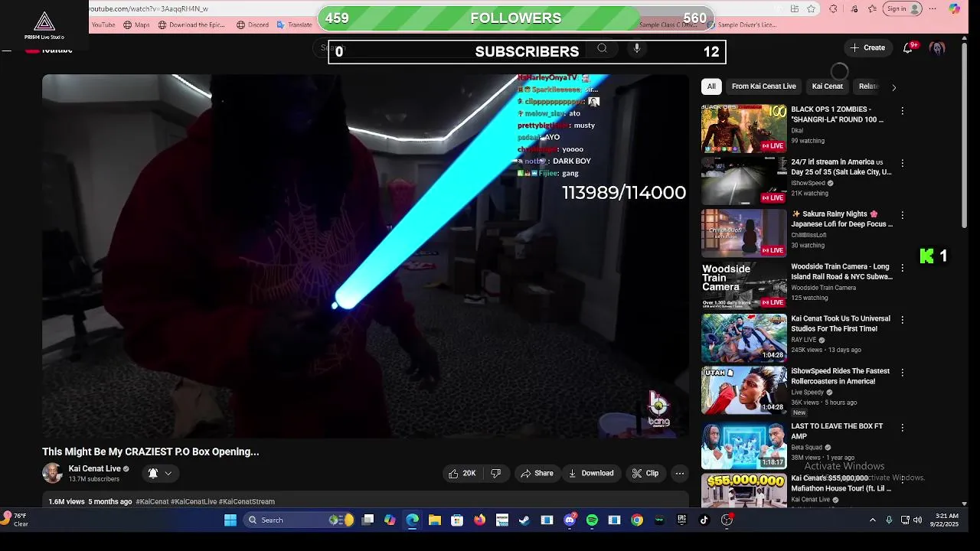
Task: Click Sign in in Edge toolbar
Action: point(903,9)
